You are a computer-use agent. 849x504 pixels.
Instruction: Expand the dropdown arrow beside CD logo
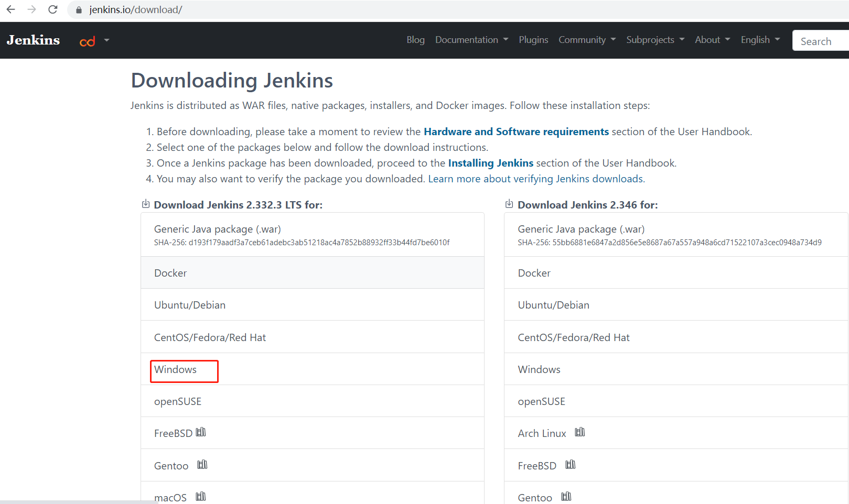[106, 40]
